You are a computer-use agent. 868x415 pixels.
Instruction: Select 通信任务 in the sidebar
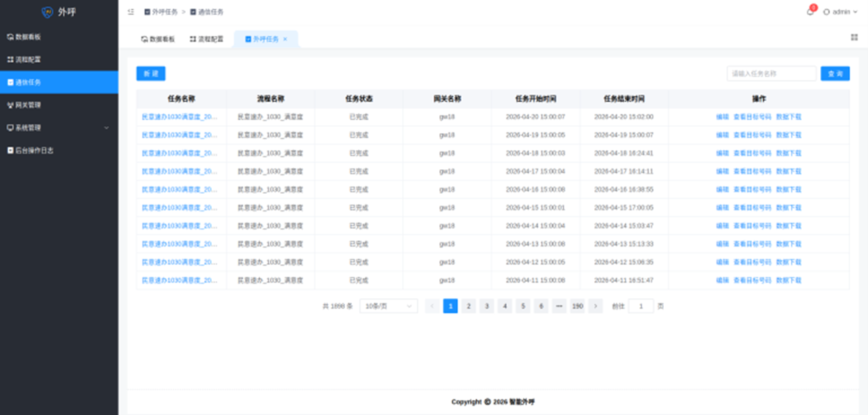(59, 82)
